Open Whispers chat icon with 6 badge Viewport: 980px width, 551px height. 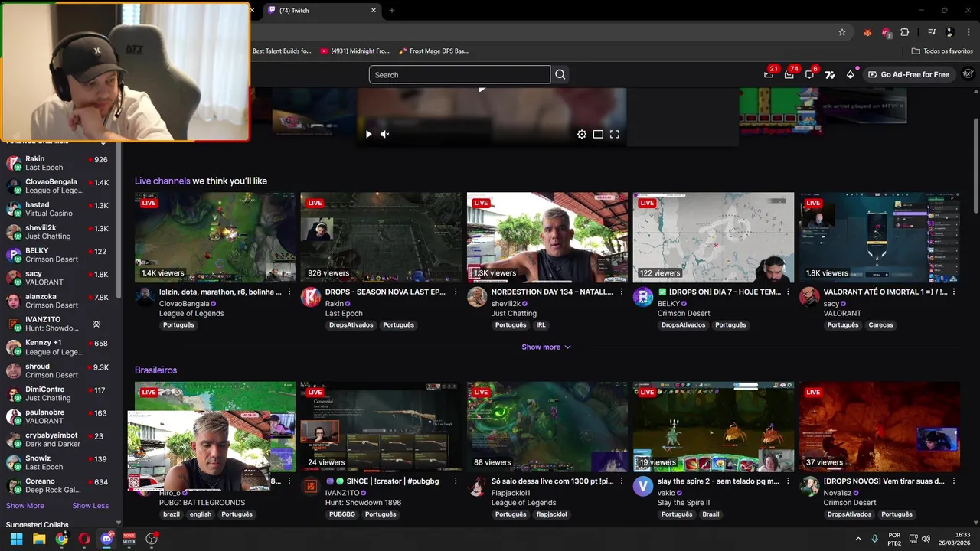pos(809,74)
